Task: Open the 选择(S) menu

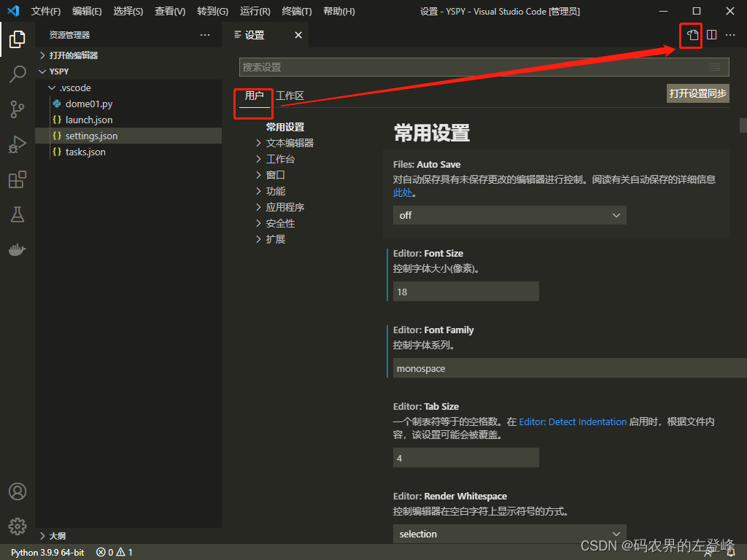Action: click(128, 11)
